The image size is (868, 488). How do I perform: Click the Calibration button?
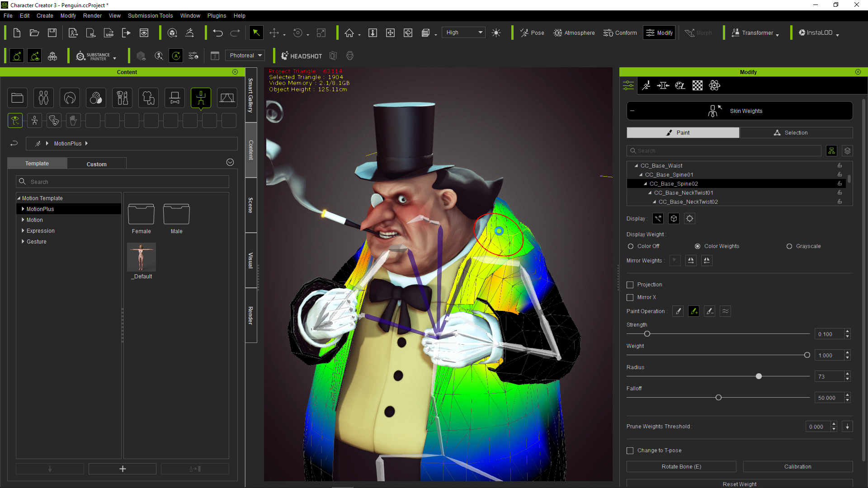pos(797,467)
